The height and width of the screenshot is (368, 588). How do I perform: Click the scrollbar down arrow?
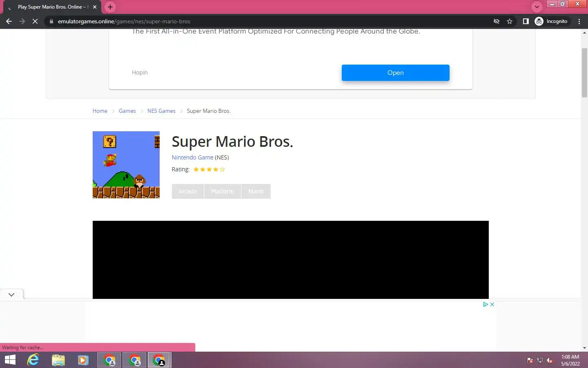[x=584, y=348]
